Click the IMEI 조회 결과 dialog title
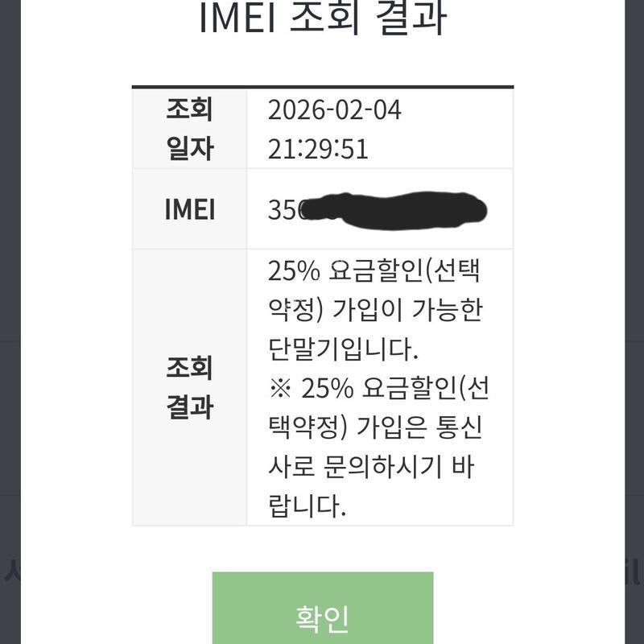This screenshot has height=644, width=644. click(322, 19)
